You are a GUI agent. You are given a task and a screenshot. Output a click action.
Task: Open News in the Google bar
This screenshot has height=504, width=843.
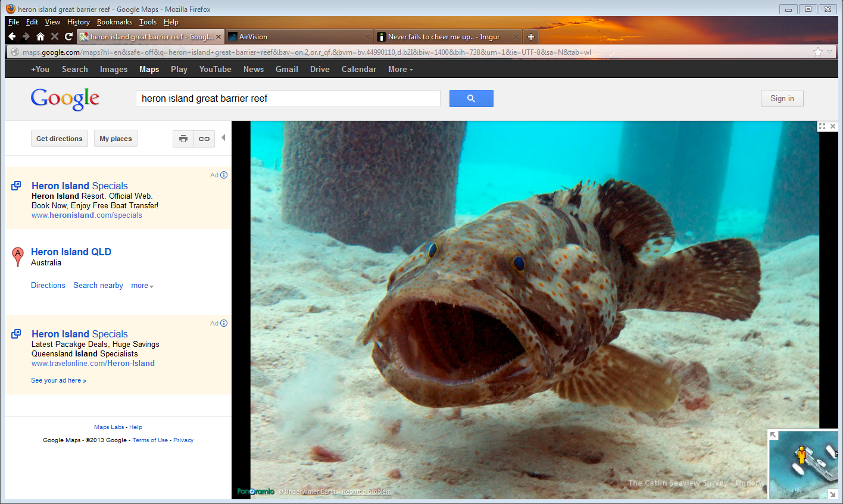pyautogui.click(x=254, y=70)
